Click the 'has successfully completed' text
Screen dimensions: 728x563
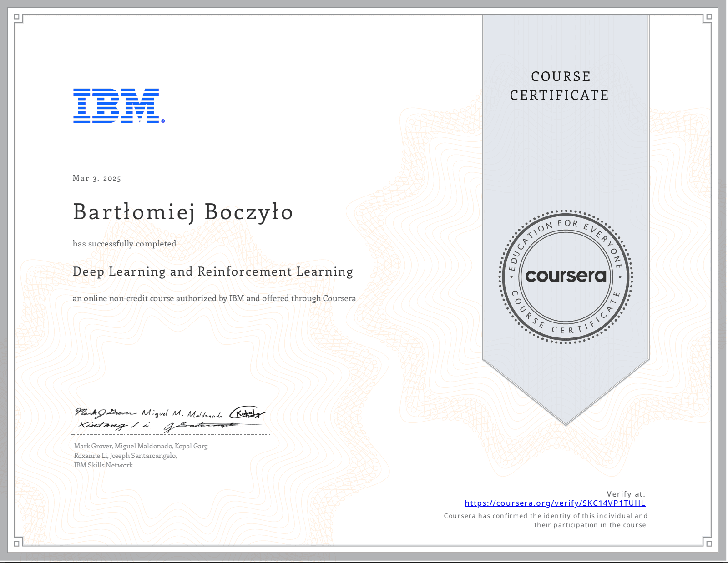point(123,244)
